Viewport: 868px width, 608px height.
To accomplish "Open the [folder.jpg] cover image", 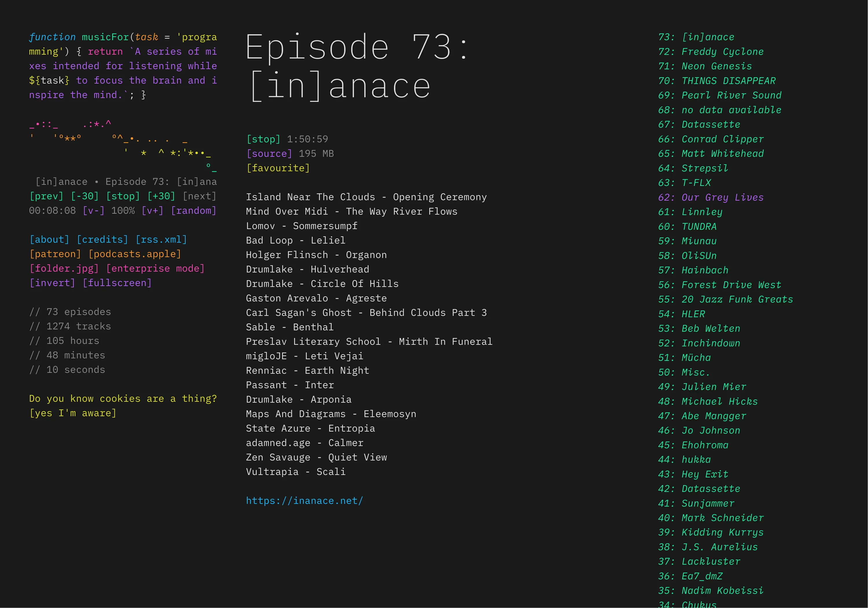I will 64,268.
